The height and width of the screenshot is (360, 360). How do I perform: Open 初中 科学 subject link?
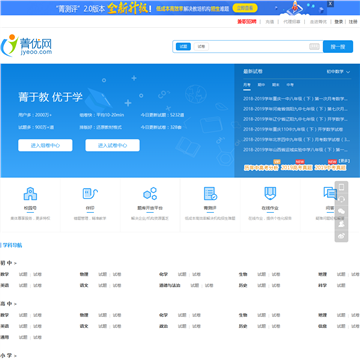[x=322, y=285]
